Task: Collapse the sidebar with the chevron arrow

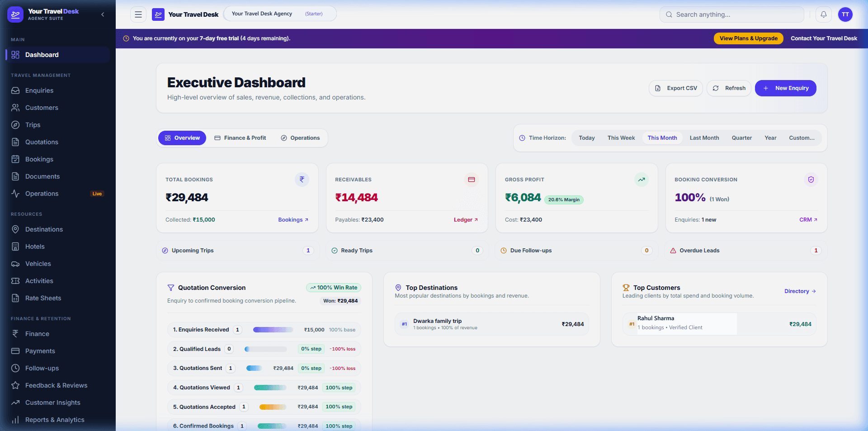Action: (x=103, y=14)
